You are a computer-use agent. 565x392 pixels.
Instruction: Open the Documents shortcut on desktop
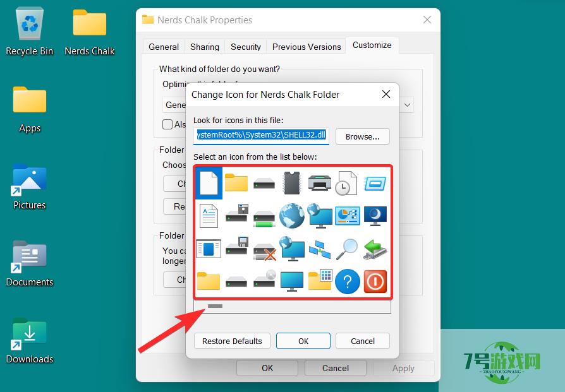30,264
